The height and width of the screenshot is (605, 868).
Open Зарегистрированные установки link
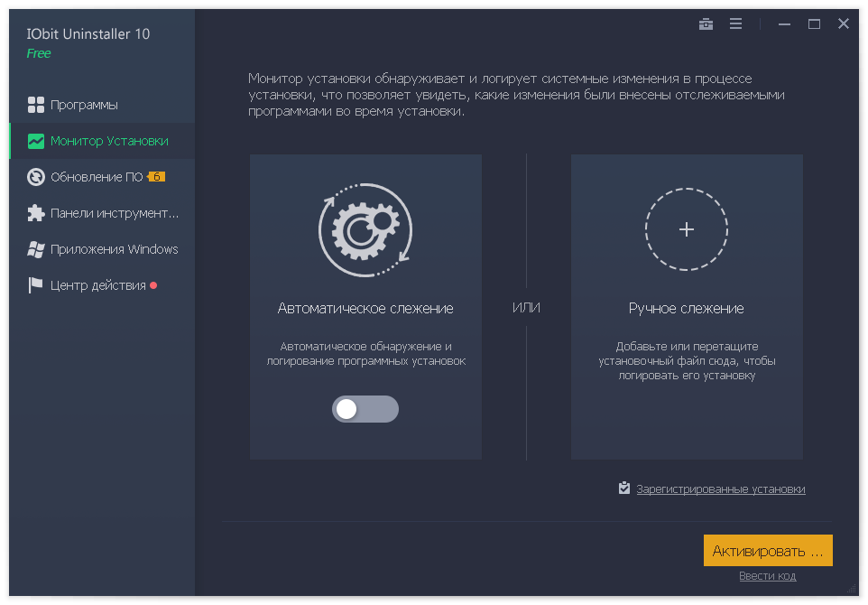coord(721,489)
